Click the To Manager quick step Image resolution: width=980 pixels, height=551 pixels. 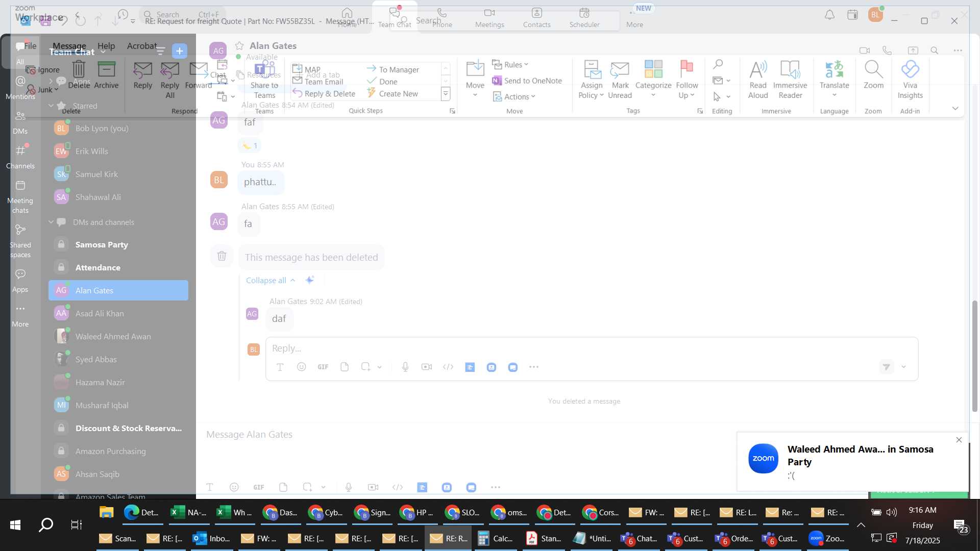393,69
